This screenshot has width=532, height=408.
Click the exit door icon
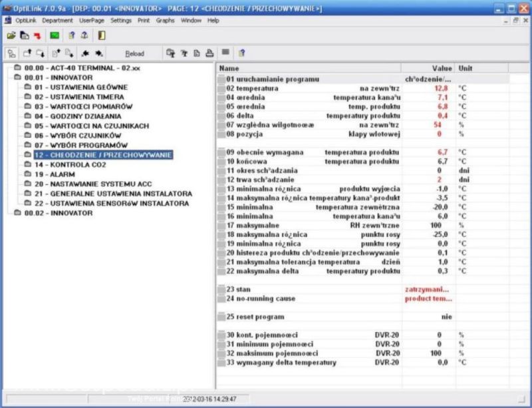(102, 35)
